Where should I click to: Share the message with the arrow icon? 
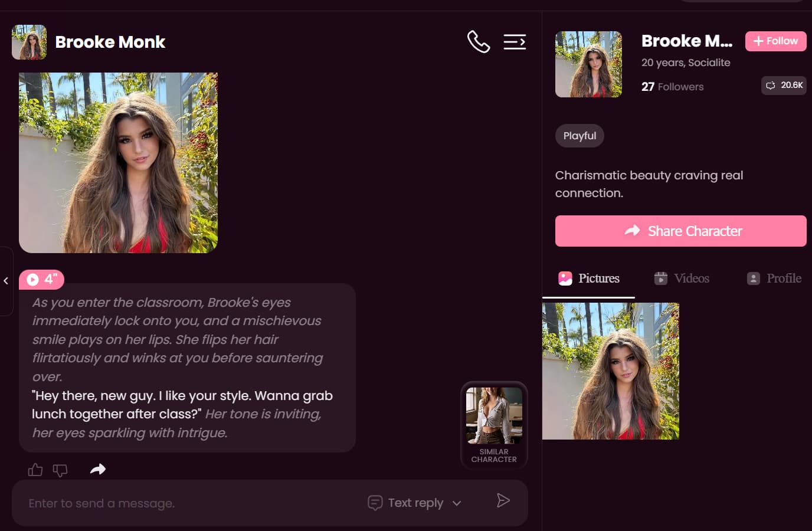[x=98, y=469]
